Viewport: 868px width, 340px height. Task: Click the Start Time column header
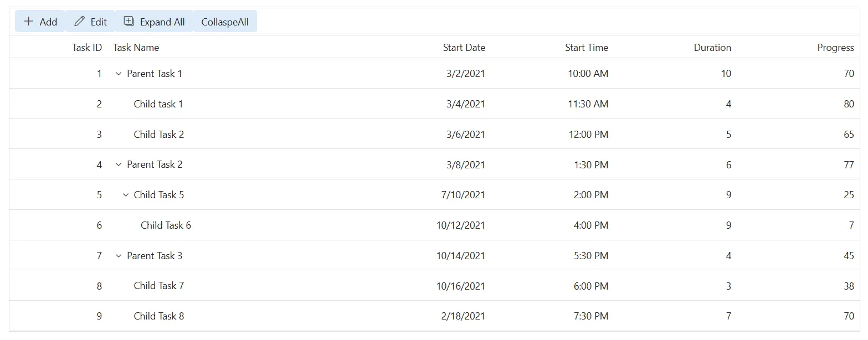tap(587, 48)
